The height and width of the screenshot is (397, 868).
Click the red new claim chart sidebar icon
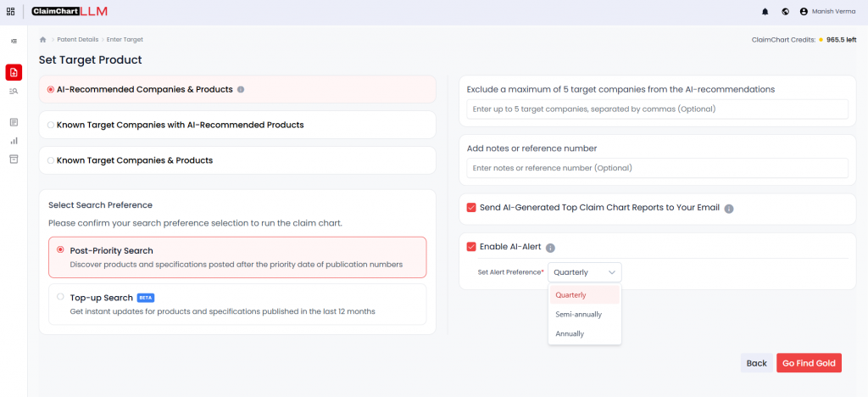[x=14, y=72]
